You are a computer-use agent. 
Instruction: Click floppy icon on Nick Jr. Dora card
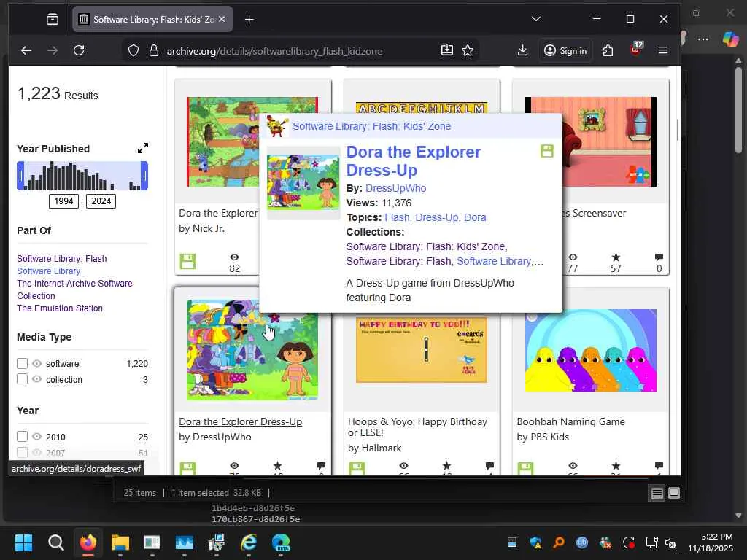pyautogui.click(x=187, y=261)
